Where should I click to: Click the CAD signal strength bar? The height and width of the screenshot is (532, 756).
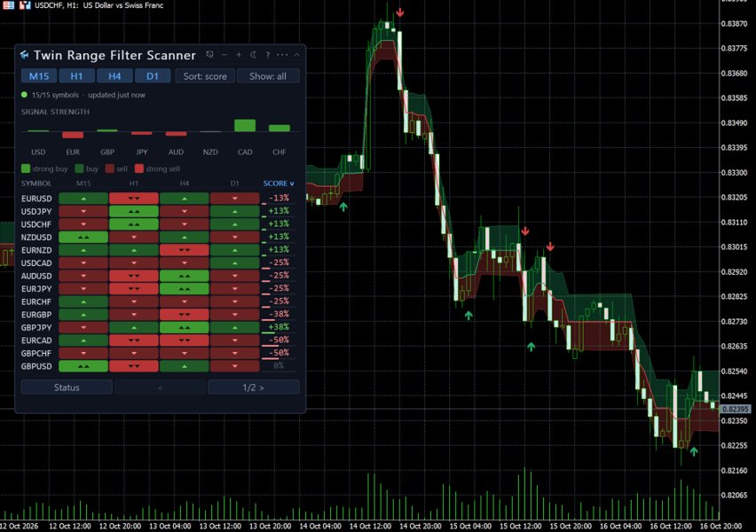click(x=245, y=125)
